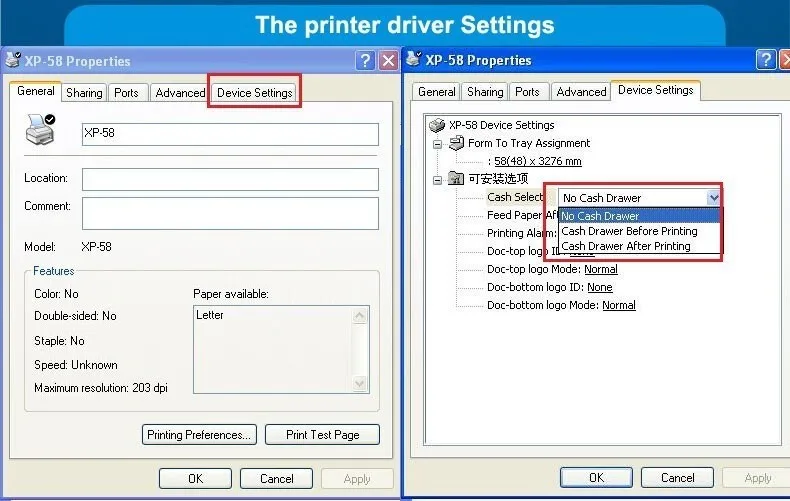Image resolution: width=790 pixels, height=501 pixels.
Task: Click the Form To Tray Assignment icon
Action: point(456,143)
